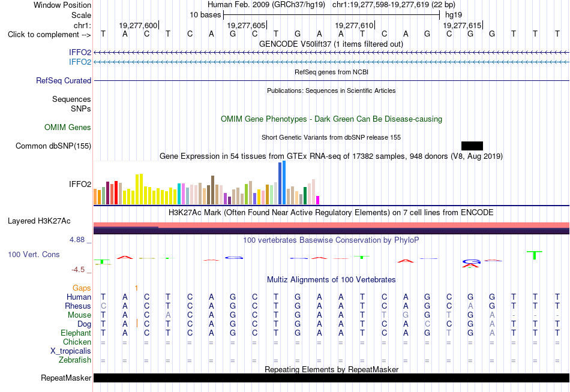
Task: Click the Gaps row label
Action: [82, 288]
